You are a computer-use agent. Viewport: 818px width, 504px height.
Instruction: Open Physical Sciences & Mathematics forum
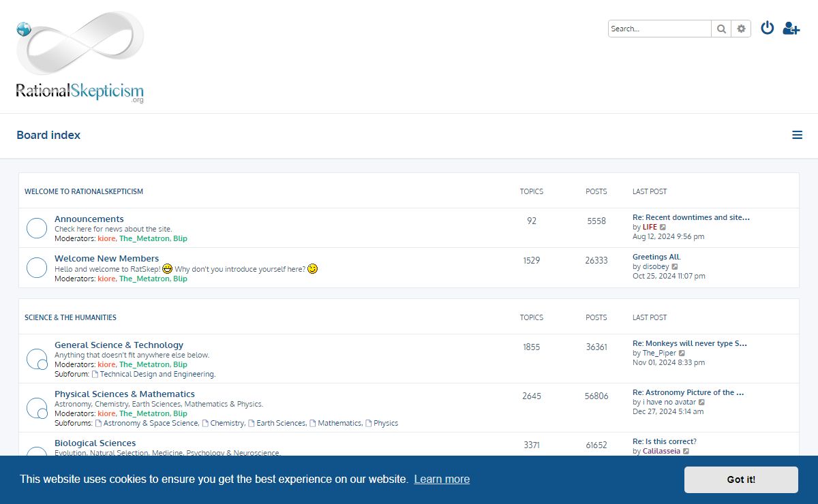(125, 394)
